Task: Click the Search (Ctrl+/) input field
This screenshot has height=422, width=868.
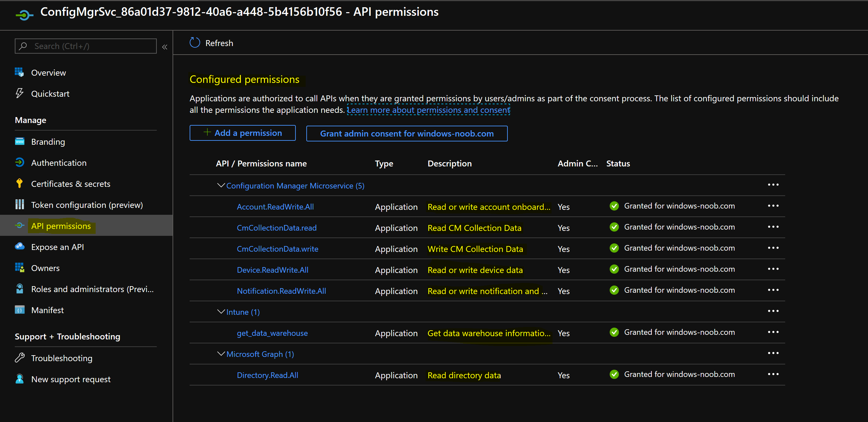Action: (85, 46)
